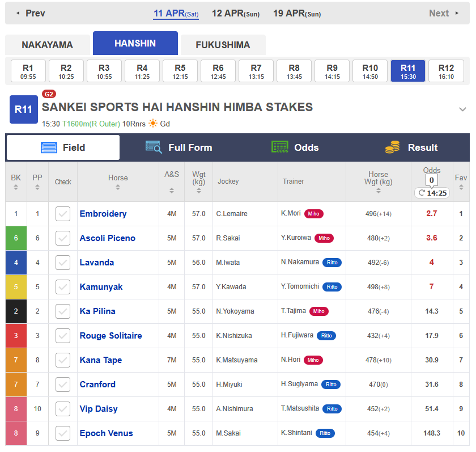Open race R10 at 14:50
The image size is (476, 452).
pos(370,71)
